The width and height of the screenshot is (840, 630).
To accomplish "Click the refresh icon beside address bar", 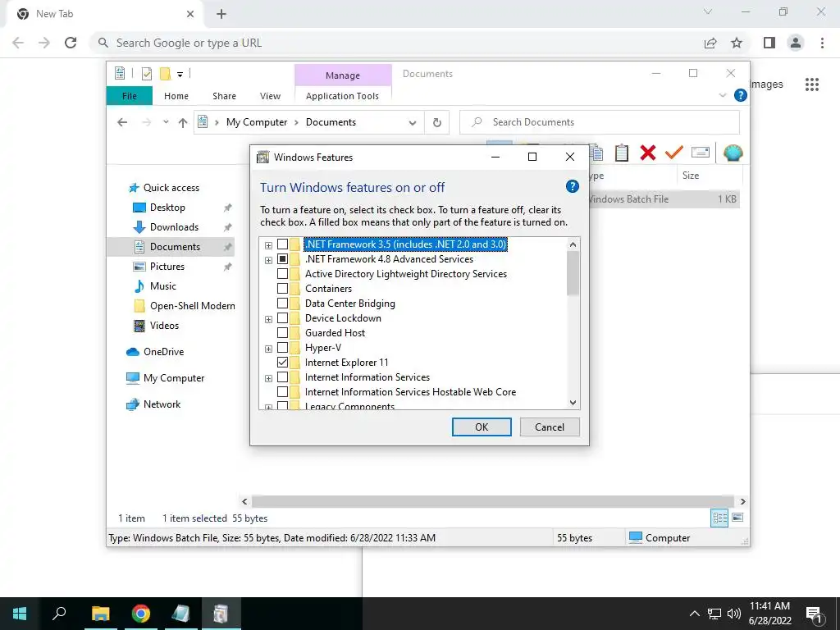I will point(436,123).
